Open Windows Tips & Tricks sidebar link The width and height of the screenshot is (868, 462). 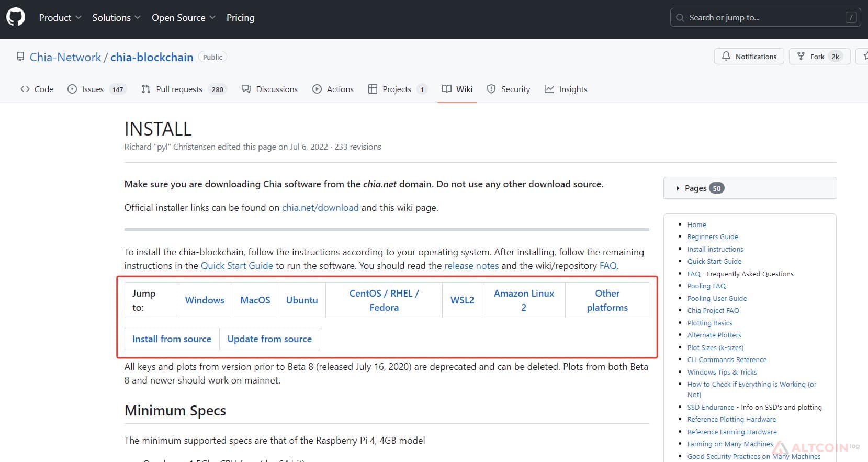coord(722,373)
